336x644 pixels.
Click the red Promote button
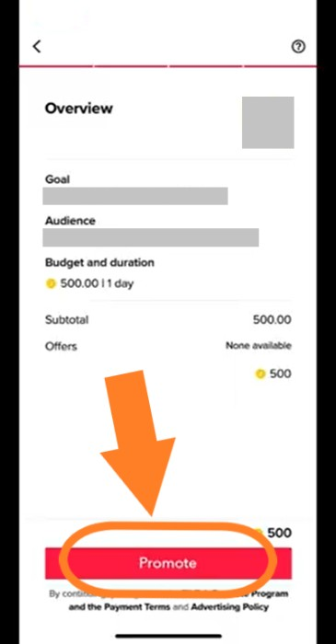click(x=168, y=563)
